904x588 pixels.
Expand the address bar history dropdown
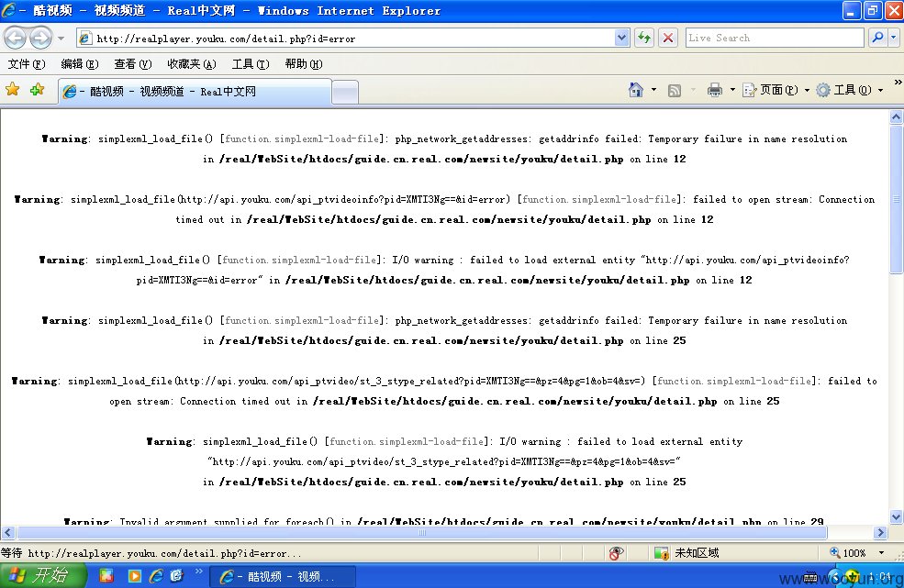click(621, 38)
